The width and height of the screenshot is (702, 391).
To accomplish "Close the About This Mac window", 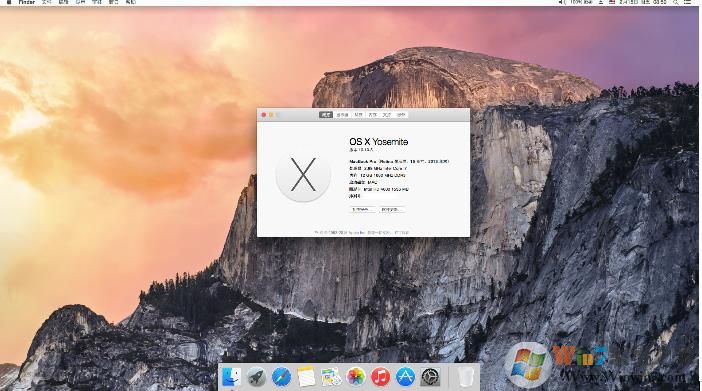I will click(x=264, y=115).
